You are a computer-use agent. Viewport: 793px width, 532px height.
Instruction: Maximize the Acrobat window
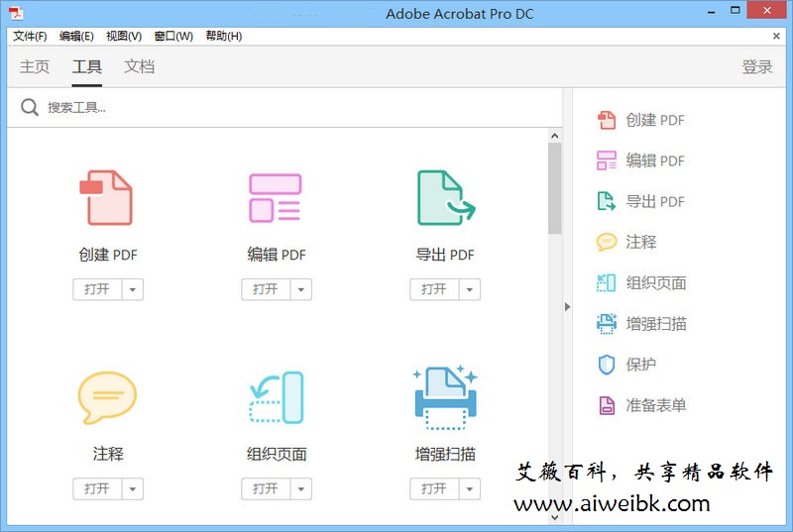(x=735, y=11)
